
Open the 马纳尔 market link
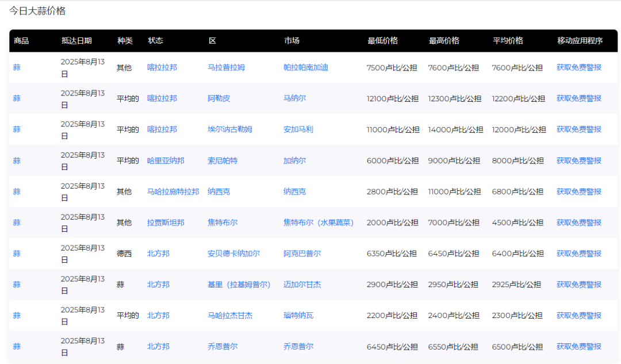(x=294, y=98)
